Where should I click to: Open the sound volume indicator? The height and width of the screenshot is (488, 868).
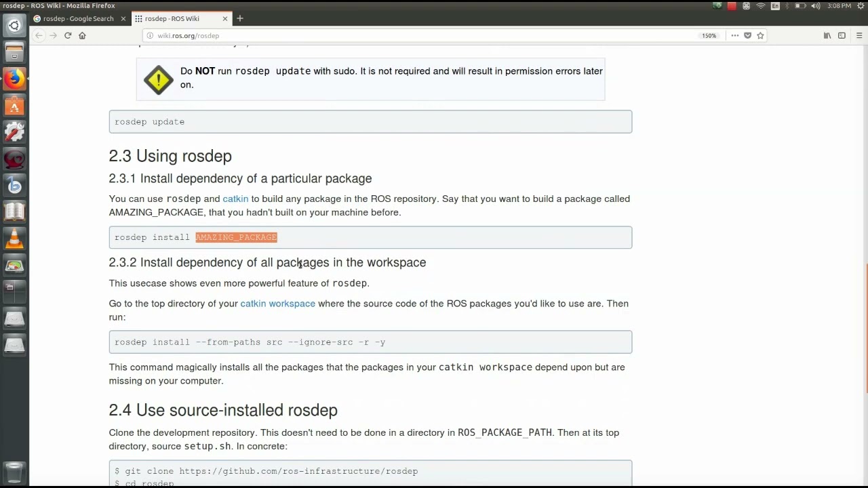click(x=815, y=6)
